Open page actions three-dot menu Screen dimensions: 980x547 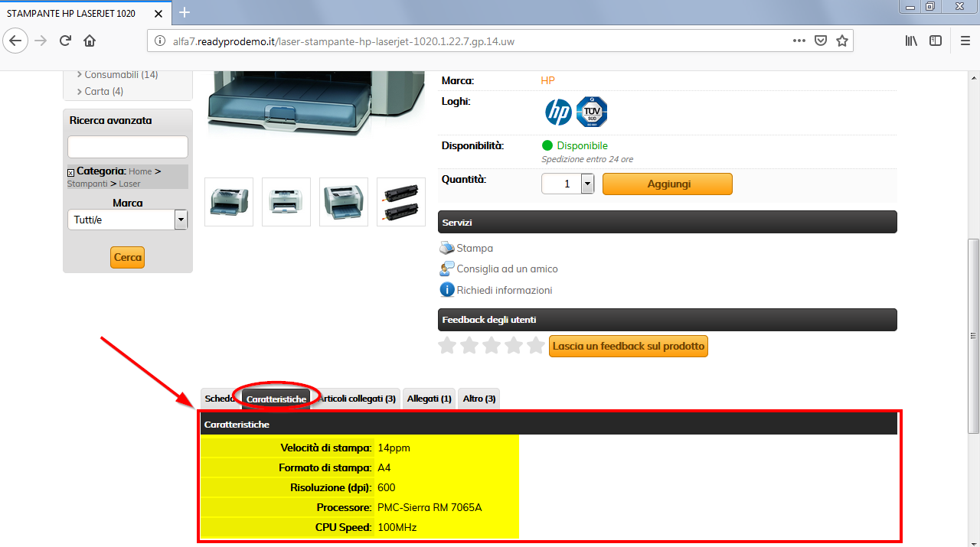coord(799,41)
